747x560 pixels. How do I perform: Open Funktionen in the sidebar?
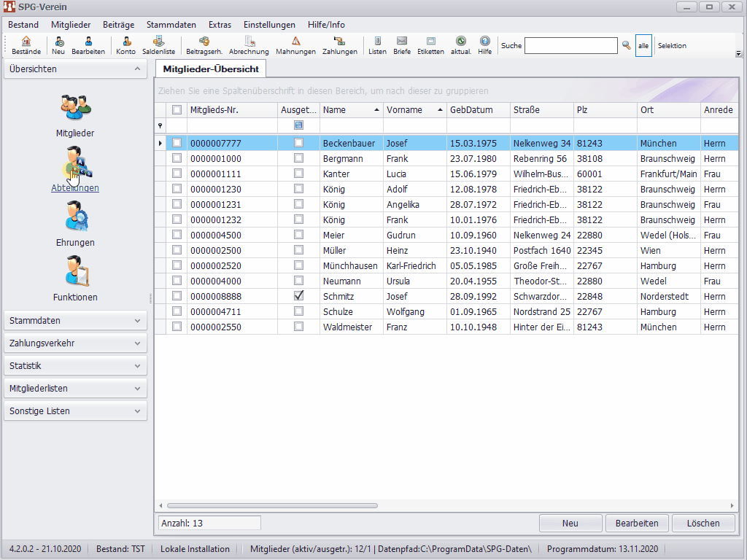75,279
